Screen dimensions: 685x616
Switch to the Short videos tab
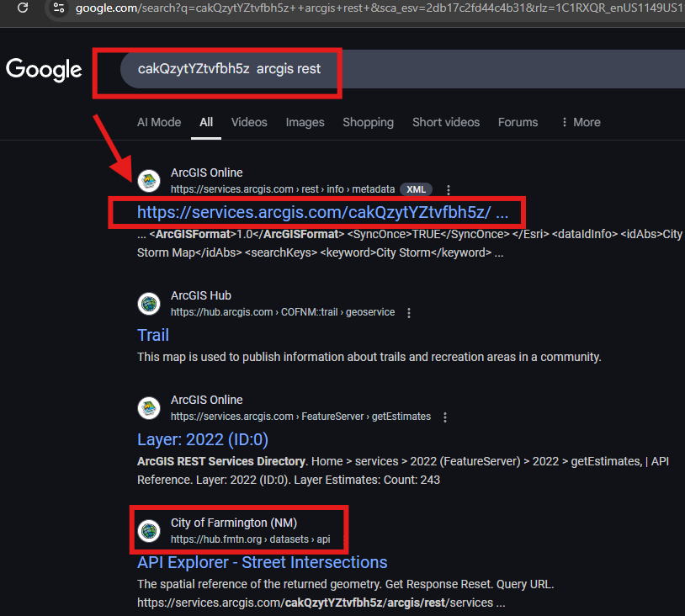446,122
